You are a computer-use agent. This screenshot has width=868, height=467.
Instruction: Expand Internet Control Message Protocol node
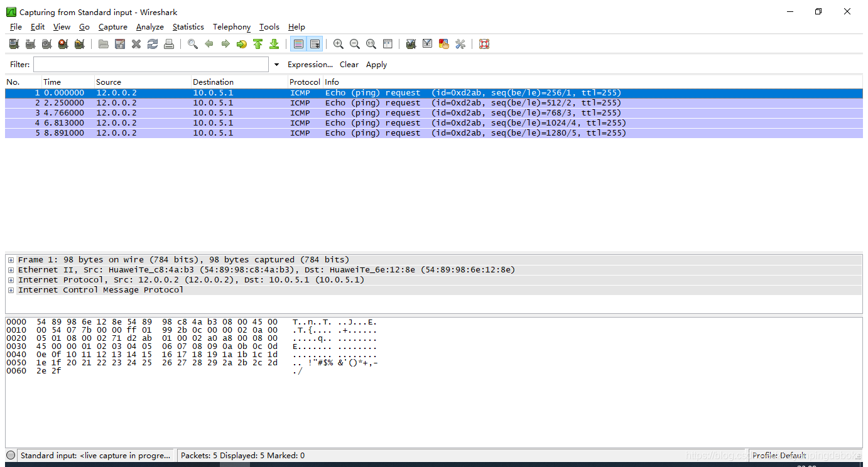coord(11,290)
